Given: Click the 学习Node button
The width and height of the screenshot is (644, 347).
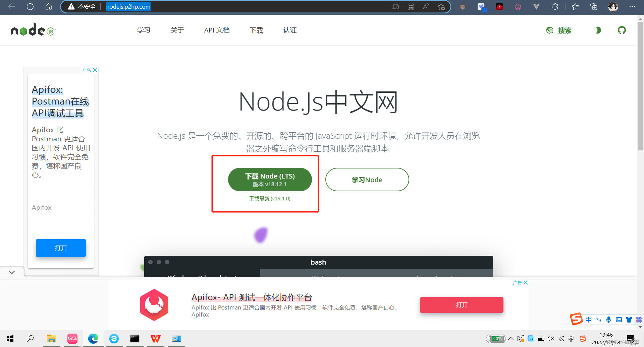Looking at the screenshot, I should tap(367, 180).
